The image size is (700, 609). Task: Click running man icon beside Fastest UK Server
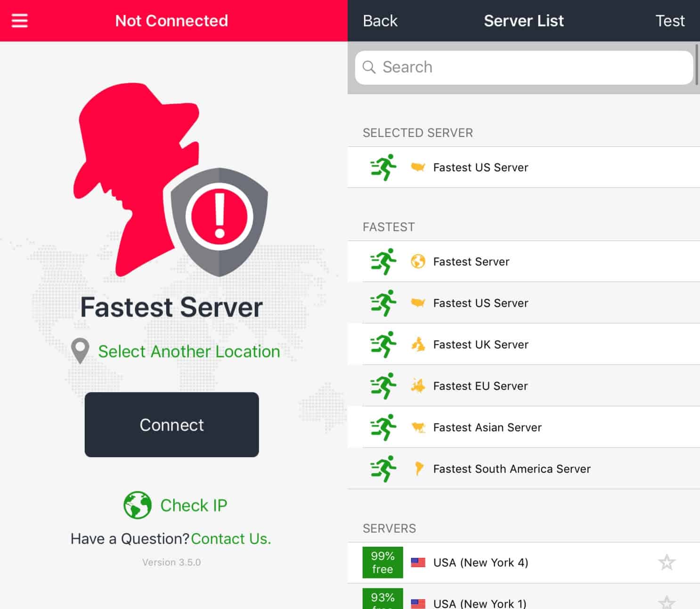[x=383, y=344]
